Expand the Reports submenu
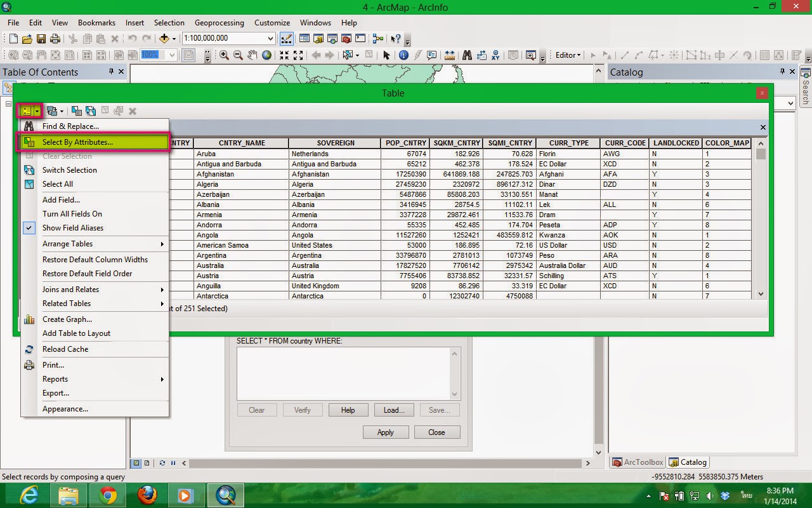This screenshot has width=812, height=508. tap(95, 379)
